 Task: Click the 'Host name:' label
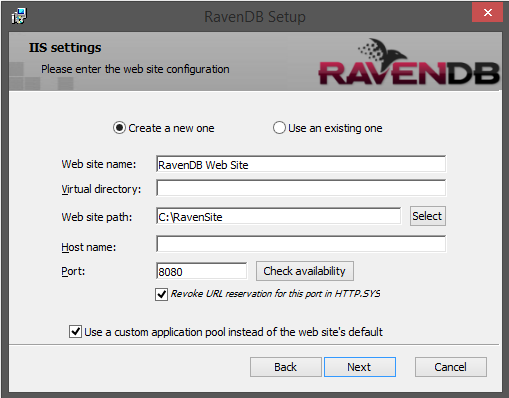(89, 247)
